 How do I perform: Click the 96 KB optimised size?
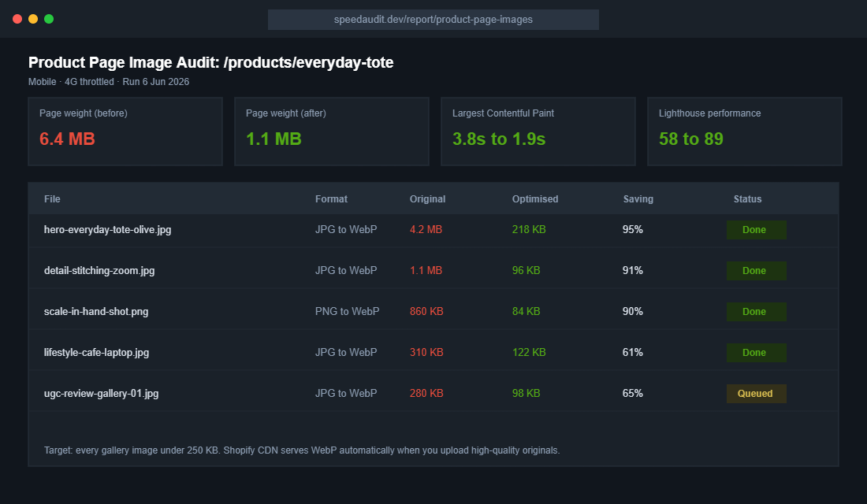(526, 271)
